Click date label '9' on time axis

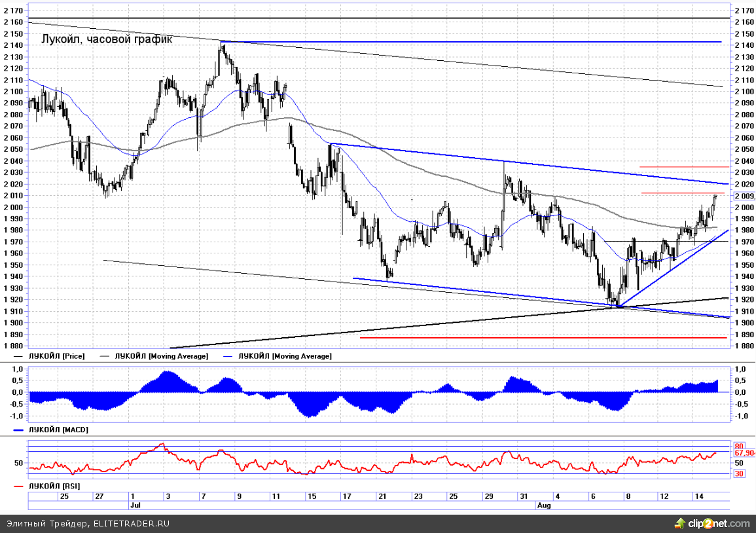[x=239, y=496]
